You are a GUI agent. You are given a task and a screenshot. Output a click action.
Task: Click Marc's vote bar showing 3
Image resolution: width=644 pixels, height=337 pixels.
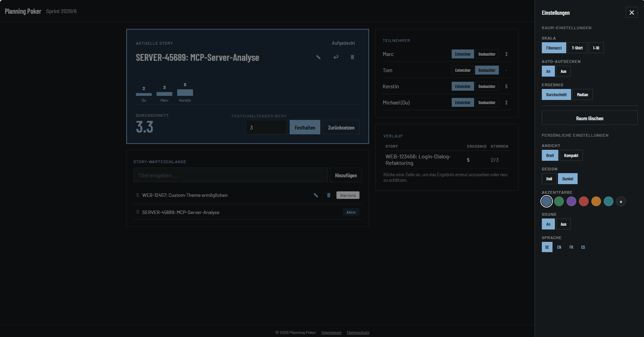pyautogui.click(x=164, y=94)
